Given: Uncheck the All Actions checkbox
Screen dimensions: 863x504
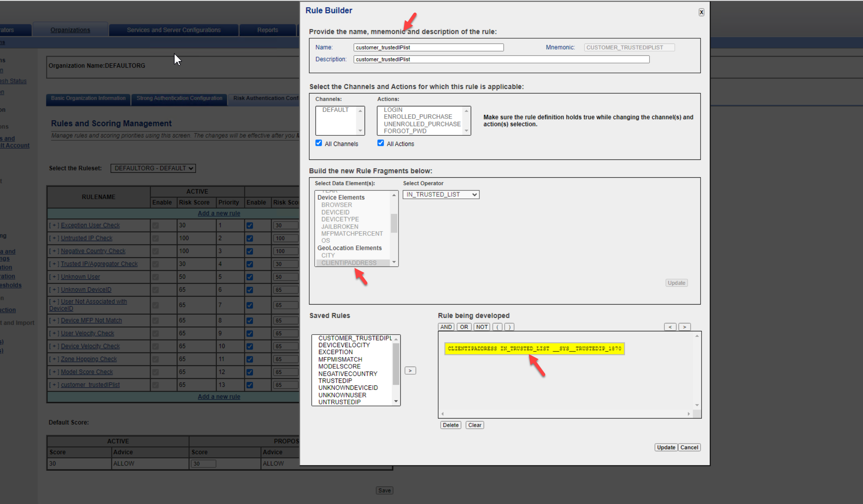Looking at the screenshot, I should pyautogui.click(x=381, y=143).
